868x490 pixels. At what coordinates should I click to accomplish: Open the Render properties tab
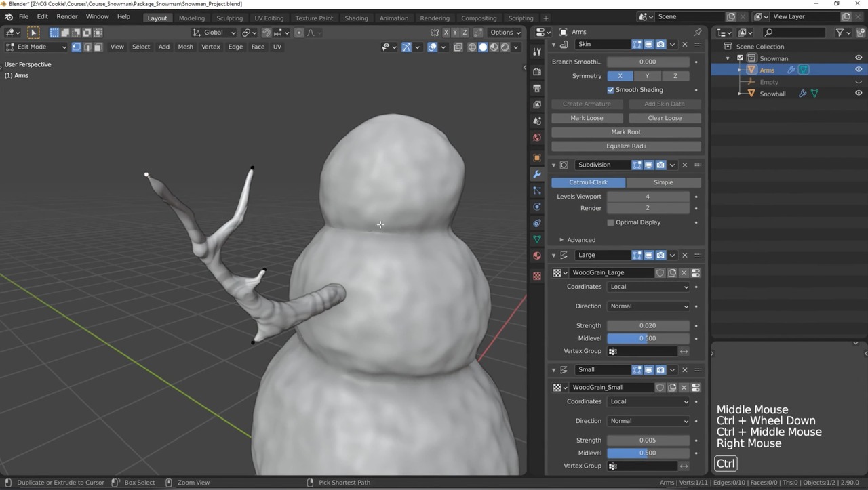(537, 72)
